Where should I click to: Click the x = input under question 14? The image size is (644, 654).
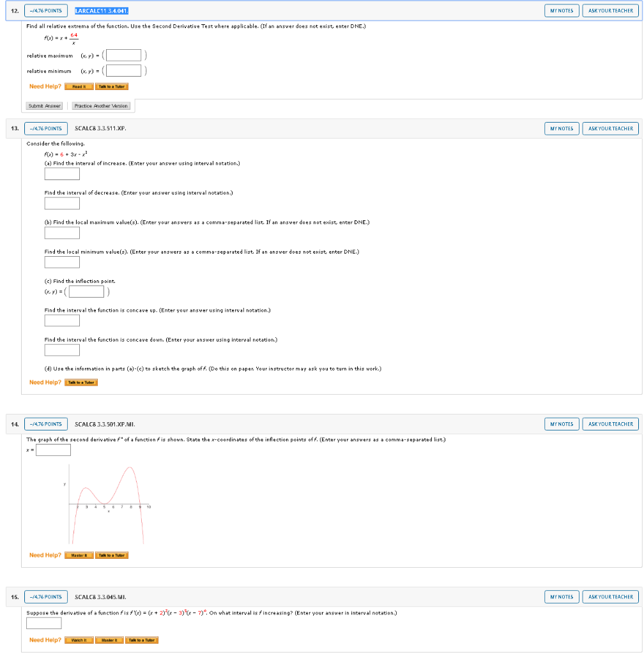tap(53, 450)
